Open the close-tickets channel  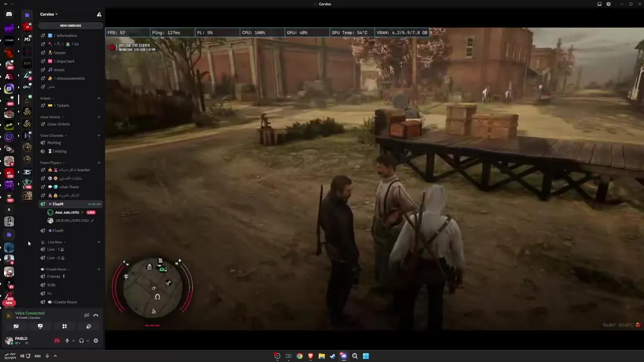point(70,124)
